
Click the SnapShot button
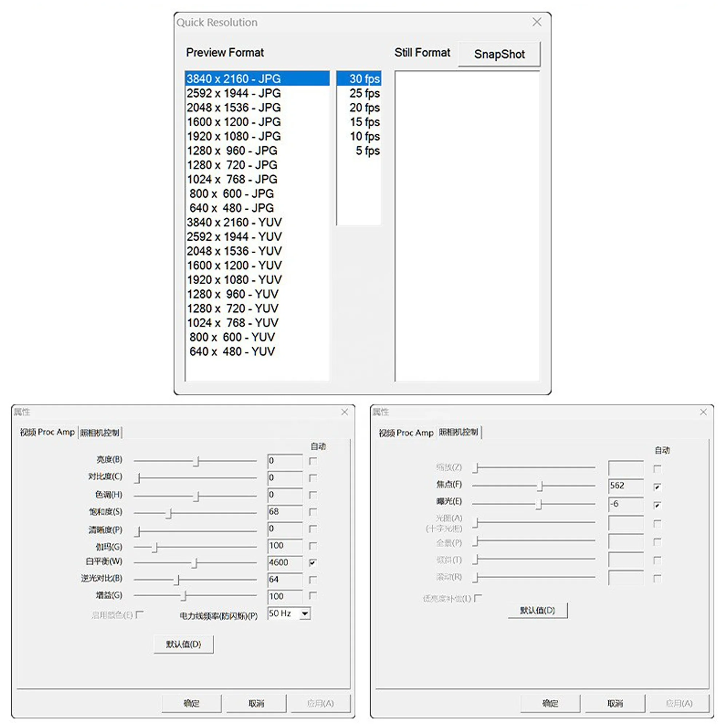pyautogui.click(x=499, y=54)
